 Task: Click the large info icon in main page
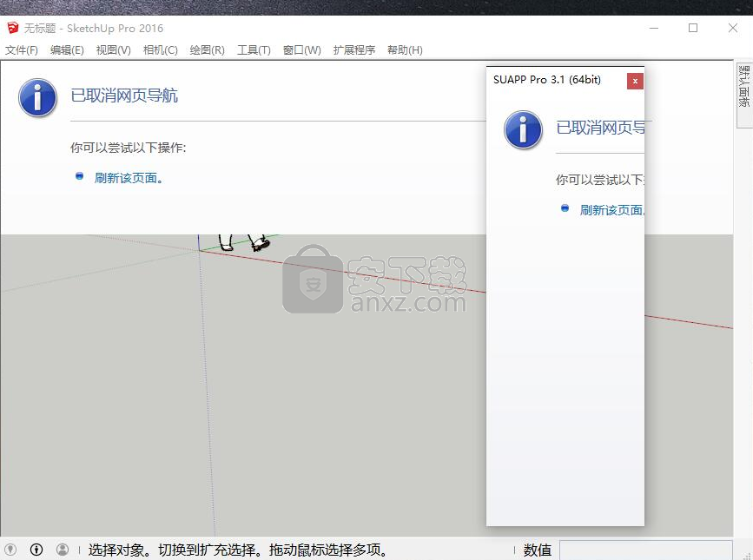37,98
